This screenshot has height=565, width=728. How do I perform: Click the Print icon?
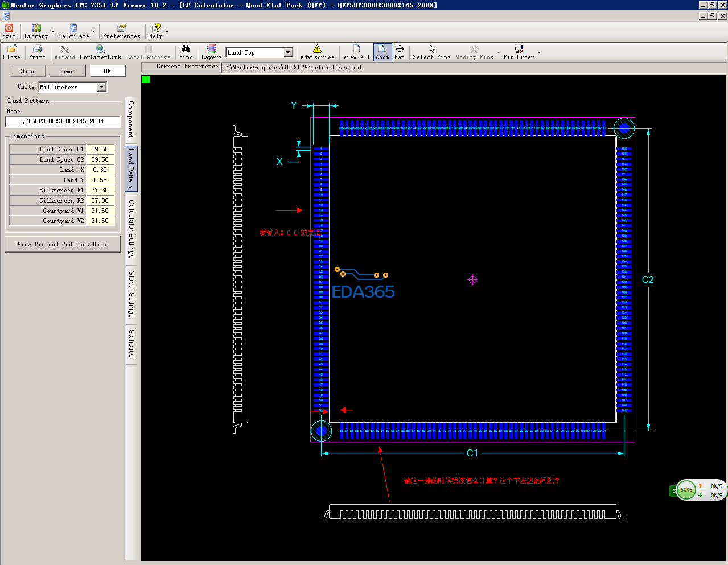pos(37,52)
